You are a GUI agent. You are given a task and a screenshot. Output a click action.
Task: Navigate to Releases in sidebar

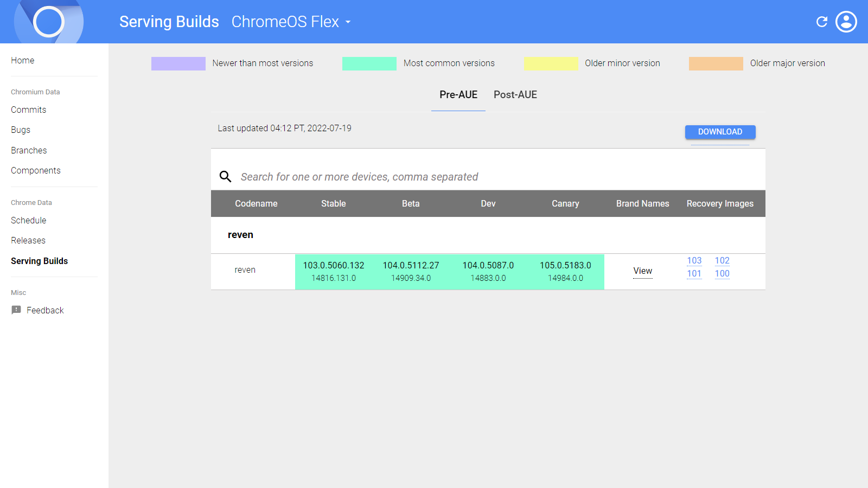point(28,240)
